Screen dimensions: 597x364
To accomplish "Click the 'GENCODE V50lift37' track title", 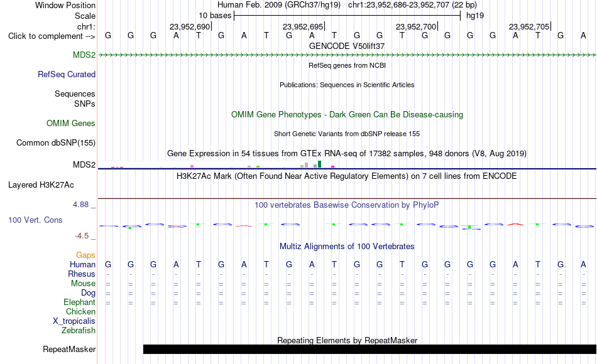I will 347,46.
